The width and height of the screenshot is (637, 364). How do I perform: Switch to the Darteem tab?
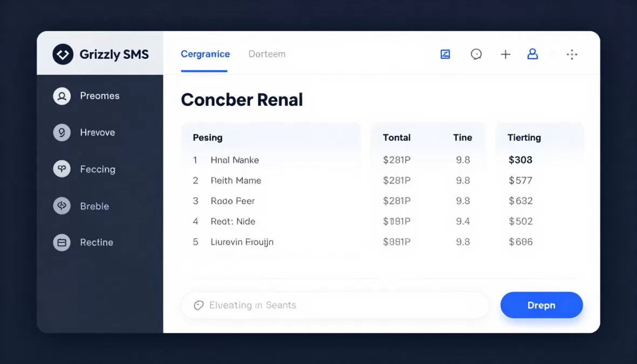tap(267, 54)
